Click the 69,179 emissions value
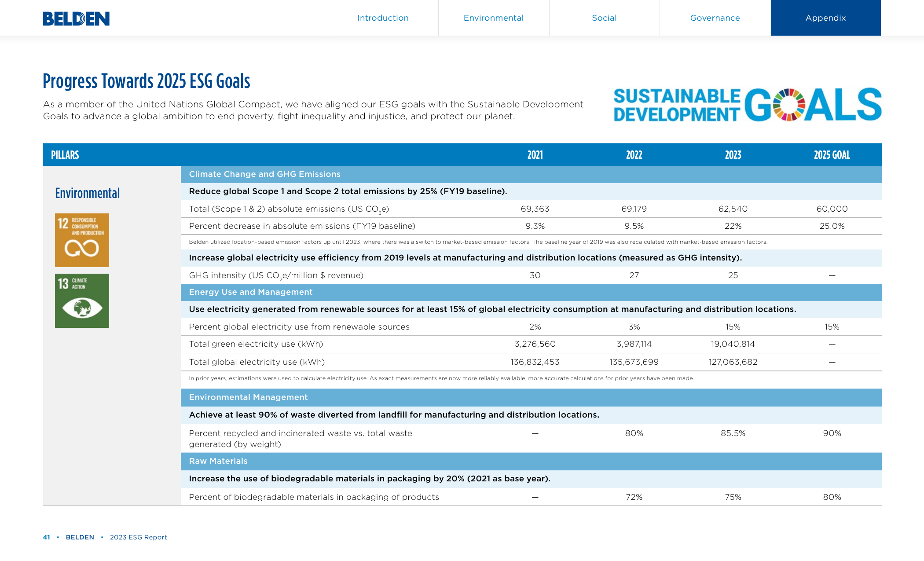This screenshot has height=561, width=924. [x=634, y=209]
